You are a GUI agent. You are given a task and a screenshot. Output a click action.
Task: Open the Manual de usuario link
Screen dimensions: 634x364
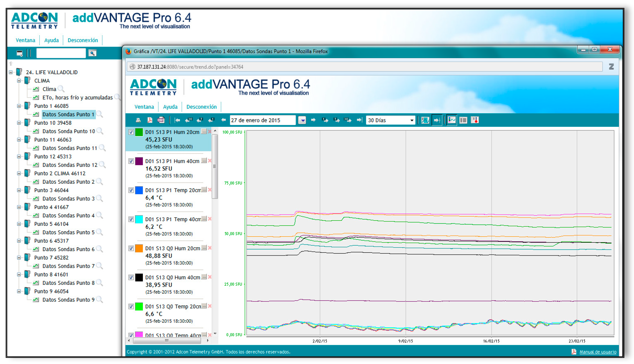(598, 352)
